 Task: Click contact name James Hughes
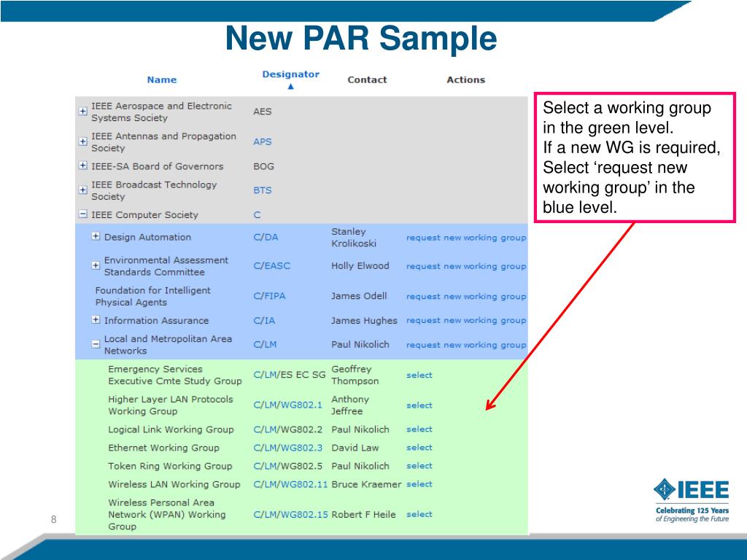click(x=364, y=321)
